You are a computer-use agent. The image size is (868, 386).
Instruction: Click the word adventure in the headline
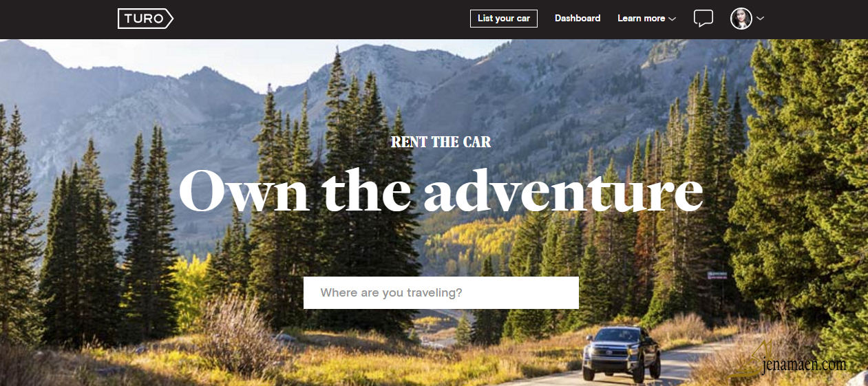coord(564,189)
